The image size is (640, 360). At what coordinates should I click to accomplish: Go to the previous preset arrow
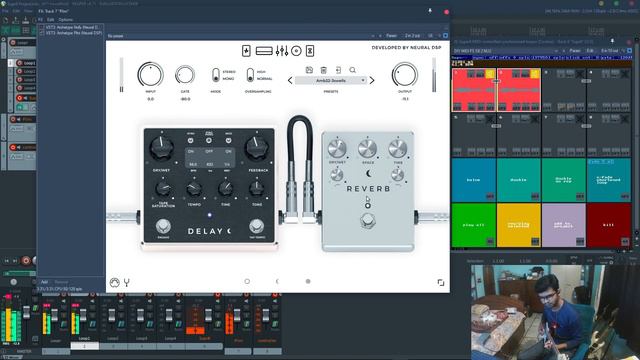click(290, 80)
